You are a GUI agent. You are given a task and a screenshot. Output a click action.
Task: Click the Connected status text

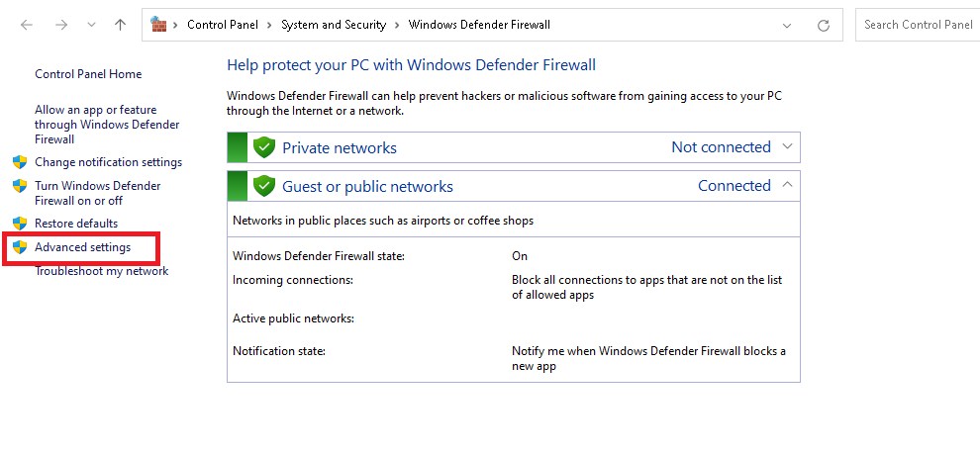point(735,186)
